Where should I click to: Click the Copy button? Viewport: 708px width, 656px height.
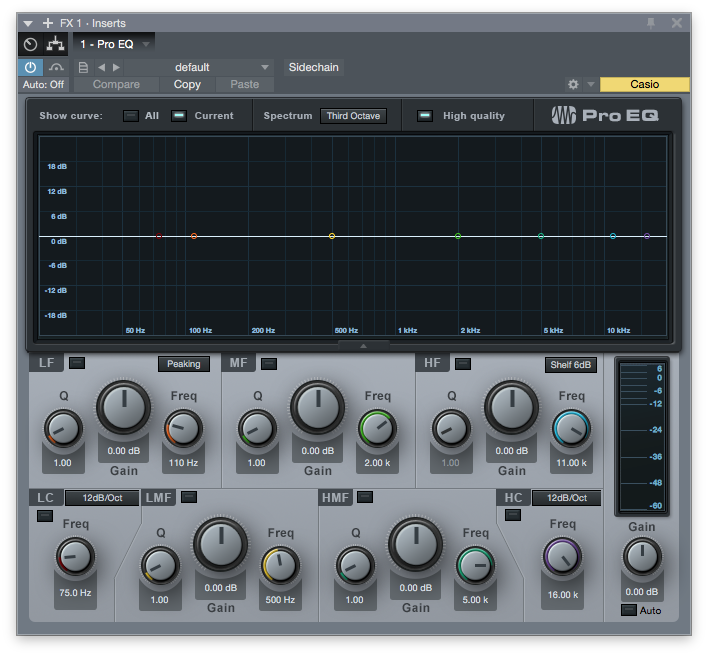(187, 85)
